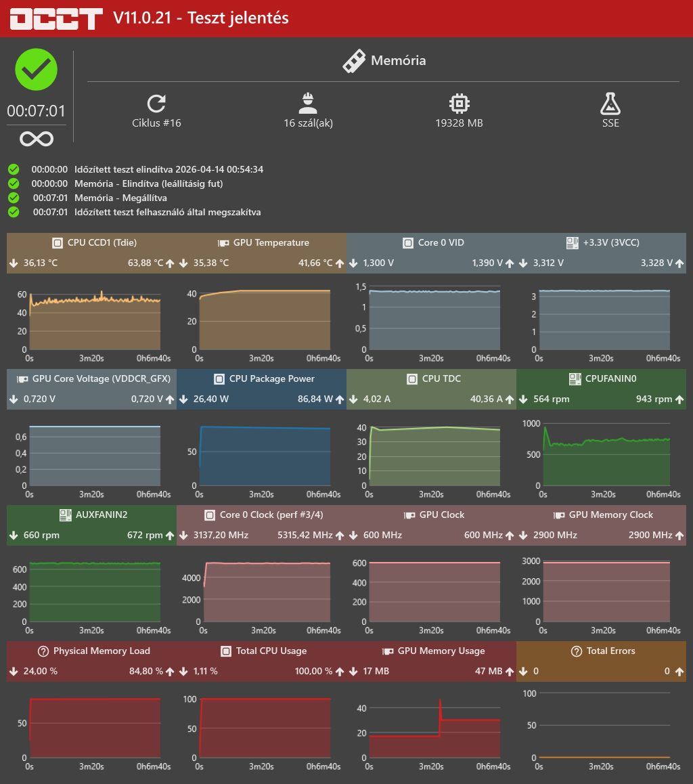Click up arrow beside 943 rpm maximum
693x784 pixels.
679,399
